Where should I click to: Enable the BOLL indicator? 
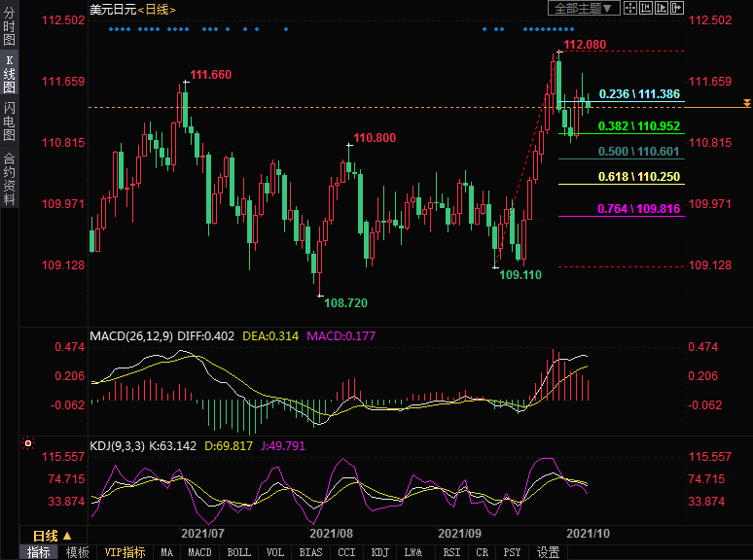(238, 552)
